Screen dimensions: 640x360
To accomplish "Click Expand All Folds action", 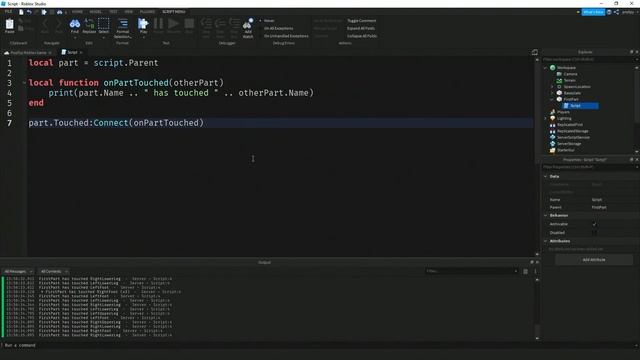I will 361,28.
